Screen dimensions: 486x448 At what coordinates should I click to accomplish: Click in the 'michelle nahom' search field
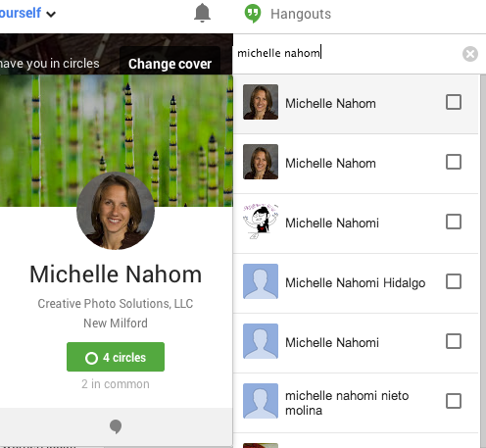tap(346, 54)
